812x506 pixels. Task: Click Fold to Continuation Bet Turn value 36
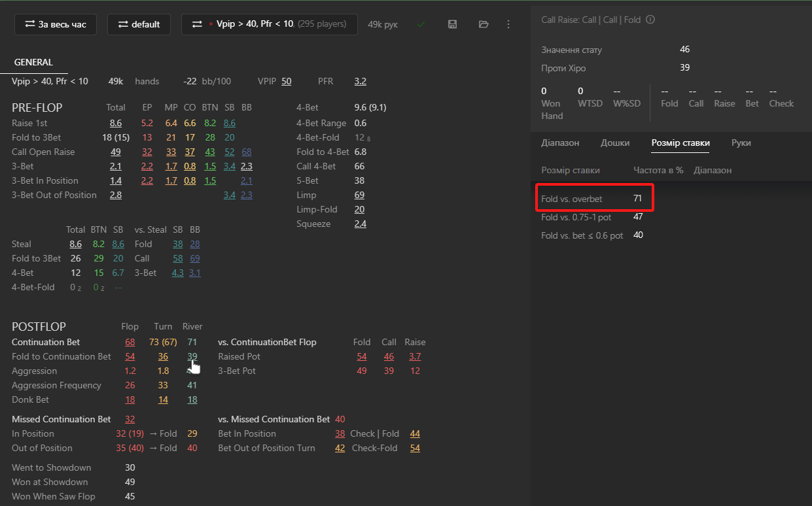coord(163,356)
